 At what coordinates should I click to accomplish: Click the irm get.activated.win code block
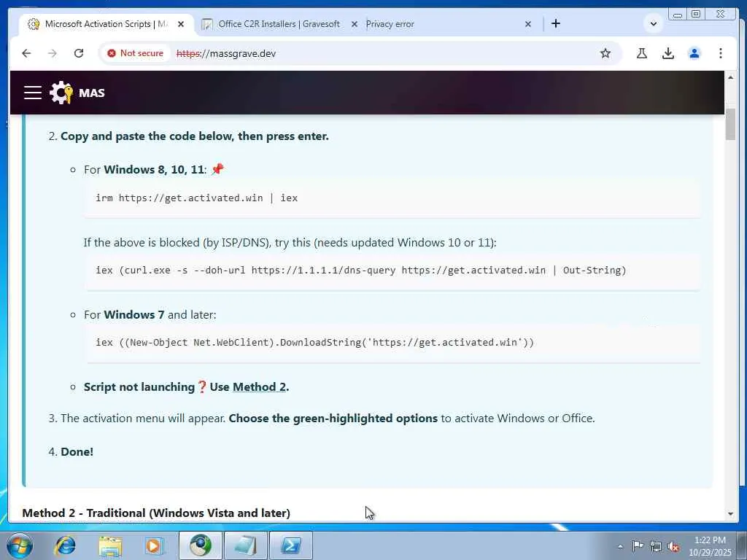click(392, 198)
